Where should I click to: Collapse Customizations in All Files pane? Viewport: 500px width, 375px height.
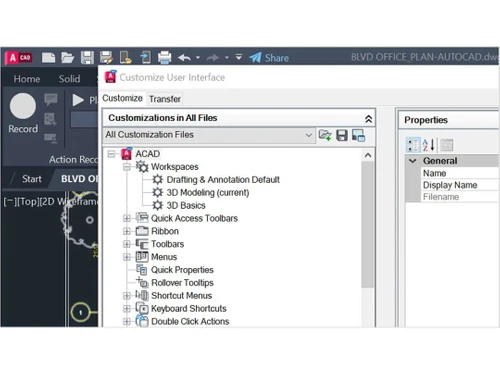(x=368, y=119)
